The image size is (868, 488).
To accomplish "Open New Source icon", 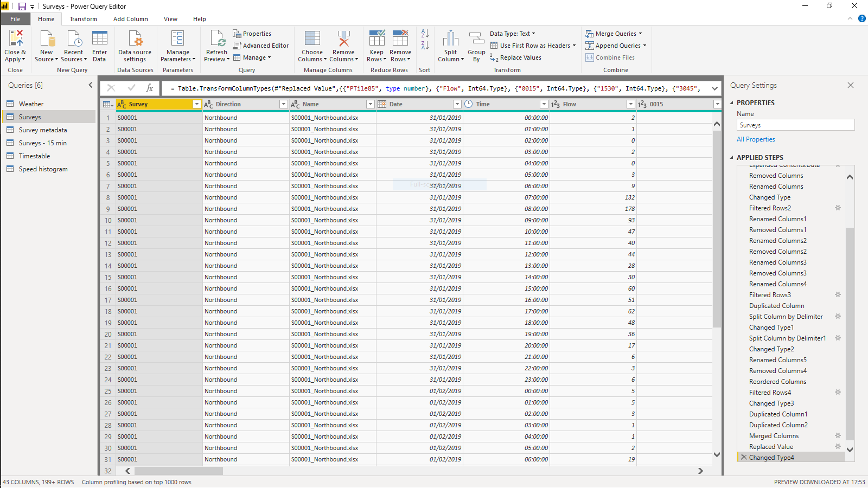I will pyautogui.click(x=47, y=38).
